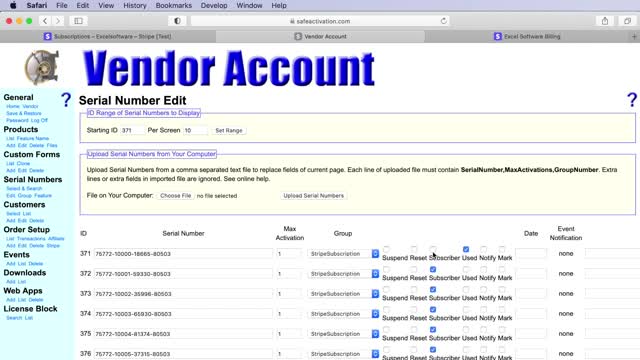Click the Stripe link under Order Setup
This screenshot has width=640, height=360.
53,246
